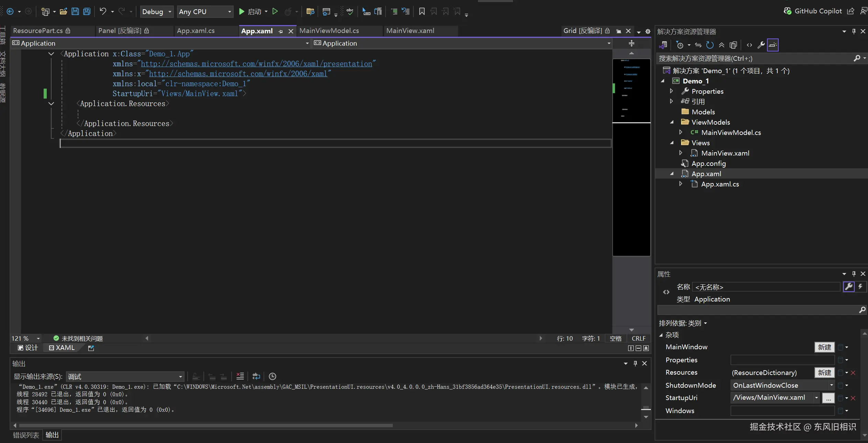Toggle preview selected items in Solution Explorer
The width and height of the screenshot is (868, 443).
coord(772,45)
